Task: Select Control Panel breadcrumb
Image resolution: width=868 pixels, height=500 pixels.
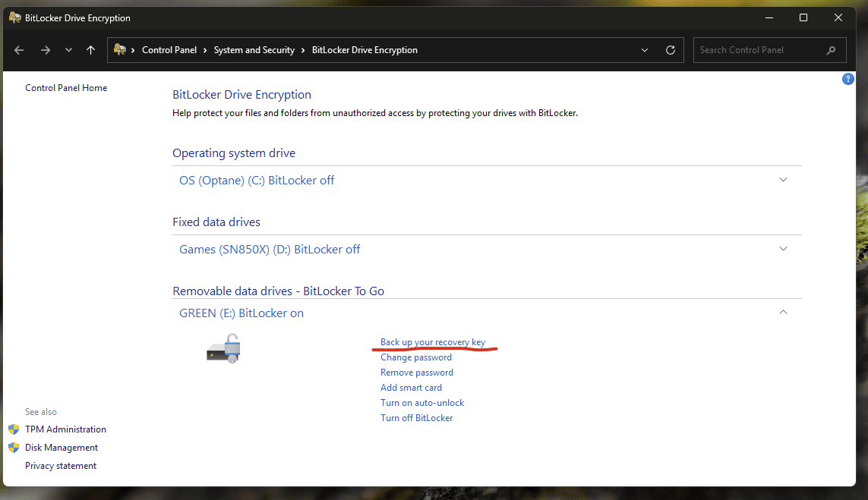Action: [x=169, y=50]
